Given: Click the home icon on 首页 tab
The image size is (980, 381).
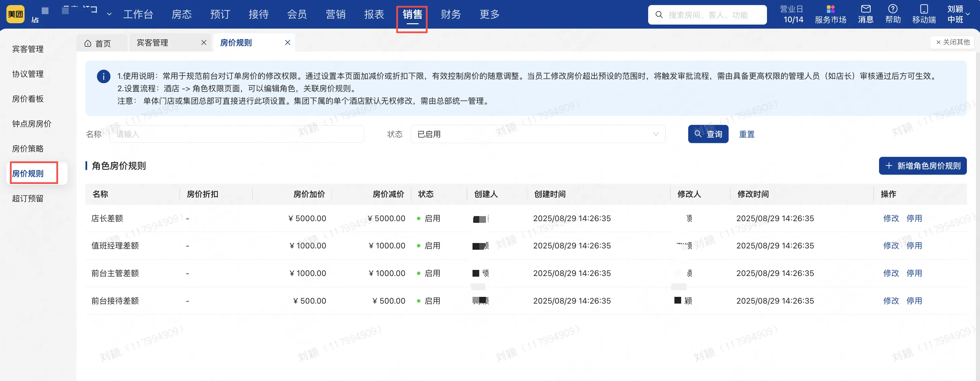Looking at the screenshot, I should pos(88,43).
